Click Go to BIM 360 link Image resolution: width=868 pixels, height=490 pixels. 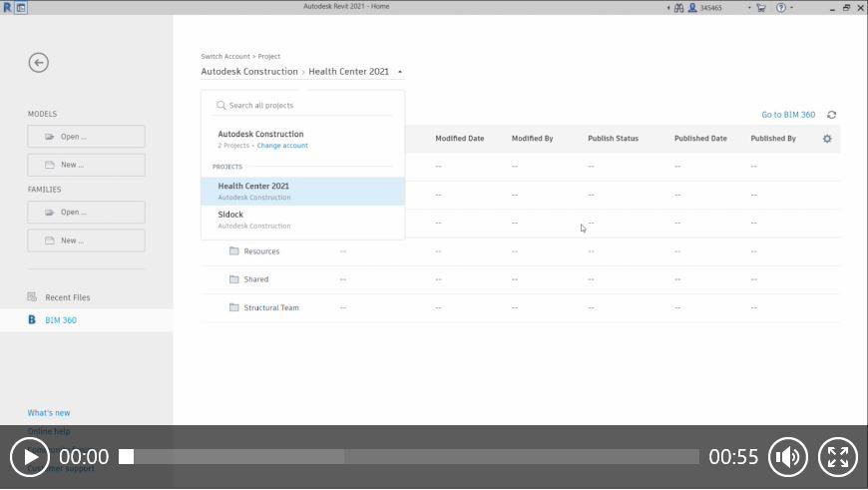[x=788, y=115]
